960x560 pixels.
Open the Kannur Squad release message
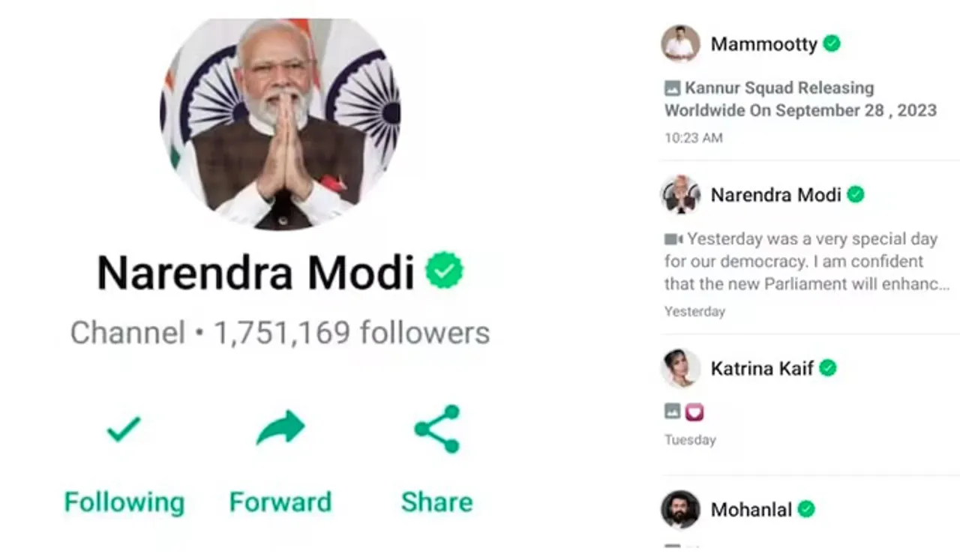tap(801, 99)
